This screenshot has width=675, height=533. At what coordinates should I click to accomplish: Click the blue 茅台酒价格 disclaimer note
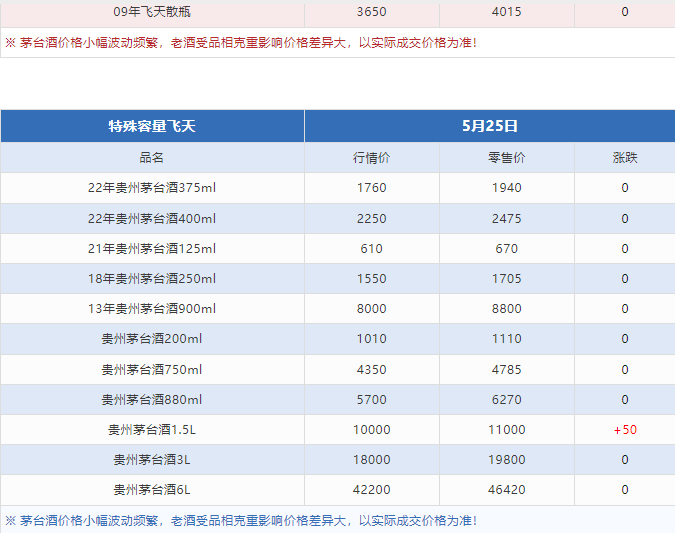[x=241, y=521]
